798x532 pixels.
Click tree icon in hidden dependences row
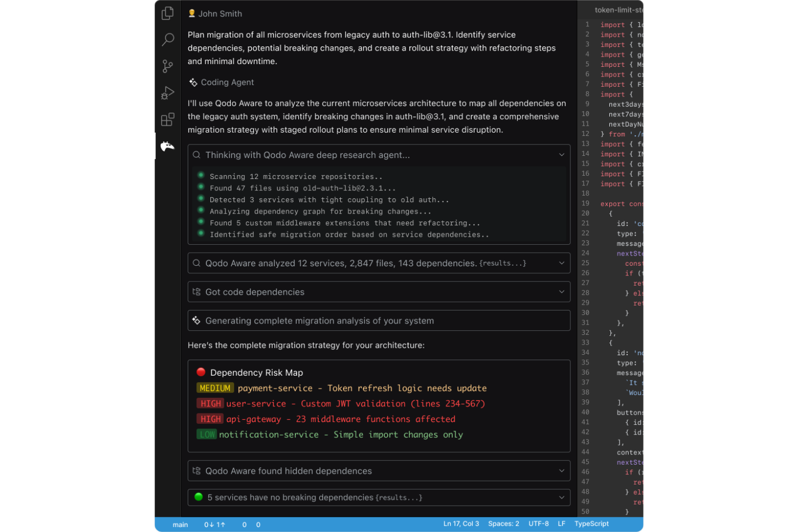click(197, 471)
